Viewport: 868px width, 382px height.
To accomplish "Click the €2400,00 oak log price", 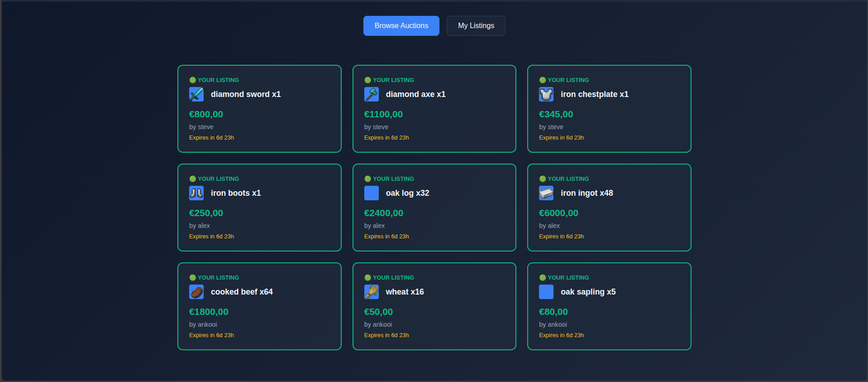I will (384, 213).
